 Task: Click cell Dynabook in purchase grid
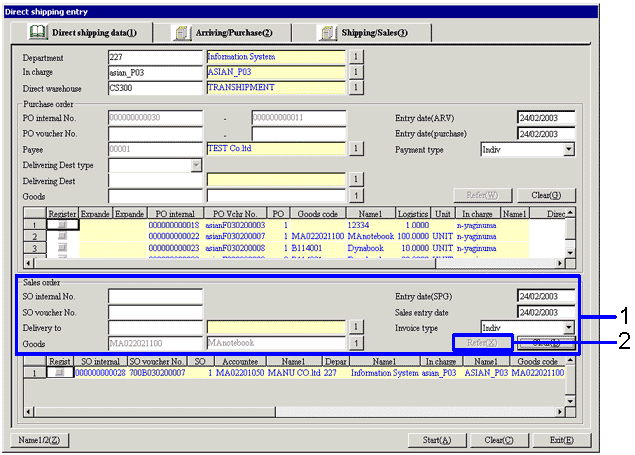tap(365, 248)
